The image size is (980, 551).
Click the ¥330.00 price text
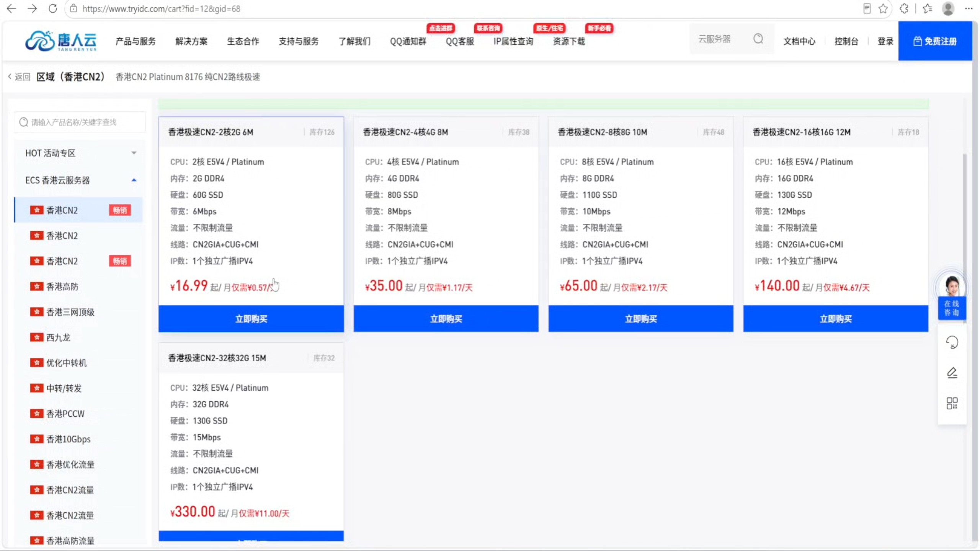[193, 512]
